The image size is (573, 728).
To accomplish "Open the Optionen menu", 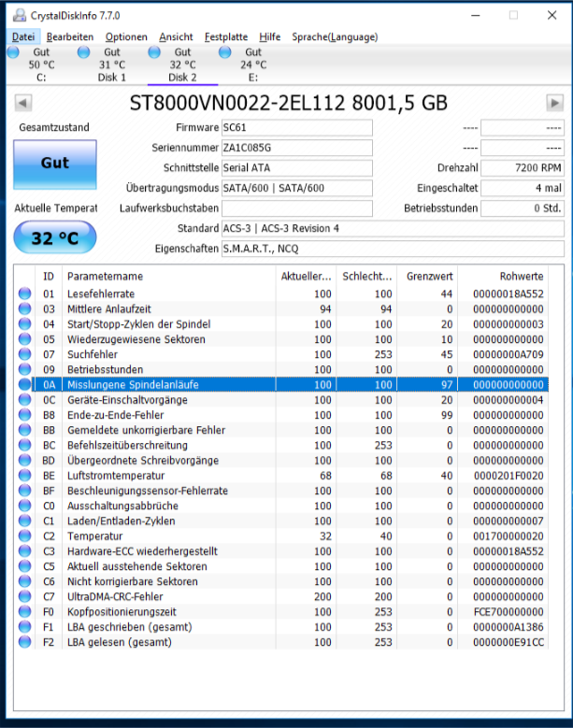I will (x=126, y=36).
